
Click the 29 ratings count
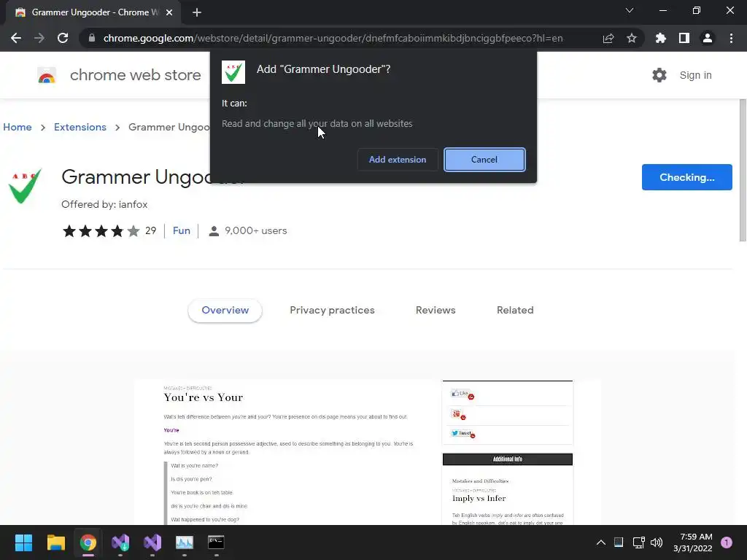(x=150, y=231)
